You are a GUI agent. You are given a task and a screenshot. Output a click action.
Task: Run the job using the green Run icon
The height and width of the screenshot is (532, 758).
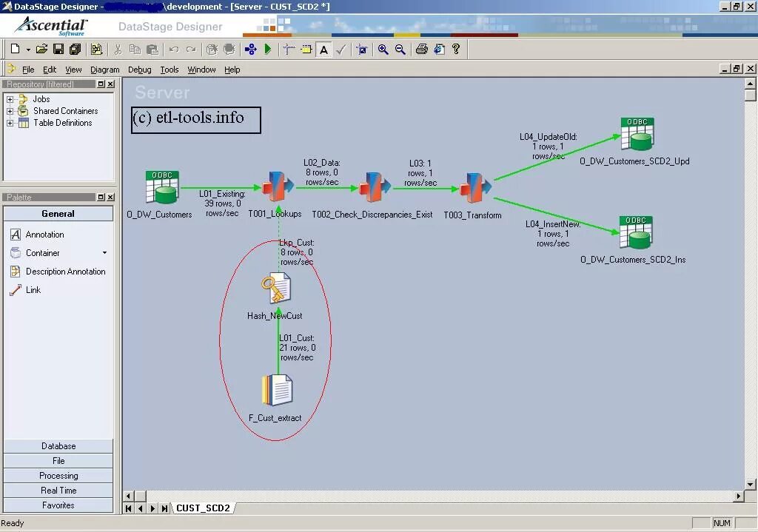pos(267,49)
